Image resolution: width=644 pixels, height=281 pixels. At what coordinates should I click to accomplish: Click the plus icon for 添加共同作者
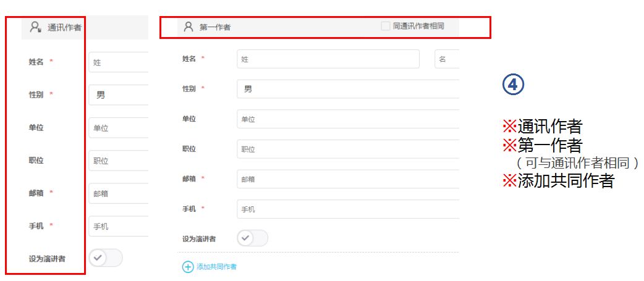187,267
